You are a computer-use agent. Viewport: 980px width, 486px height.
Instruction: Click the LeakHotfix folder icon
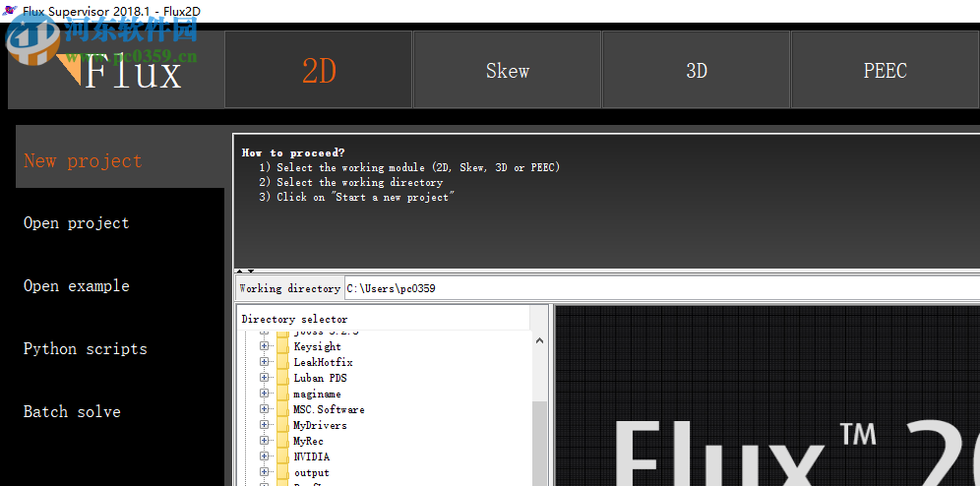pos(282,362)
